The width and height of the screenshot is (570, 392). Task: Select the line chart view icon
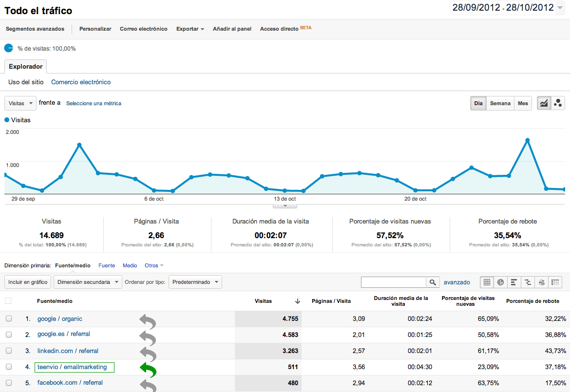coord(544,103)
